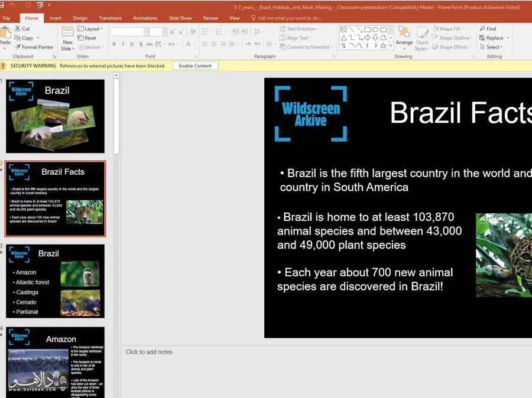Toggle Strikethrough formatting

tap(150, 44)
